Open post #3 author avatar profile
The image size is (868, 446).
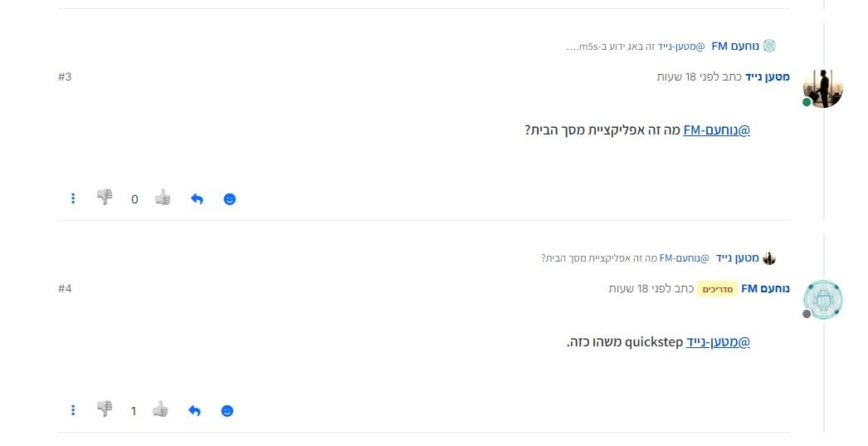[823, 88]
